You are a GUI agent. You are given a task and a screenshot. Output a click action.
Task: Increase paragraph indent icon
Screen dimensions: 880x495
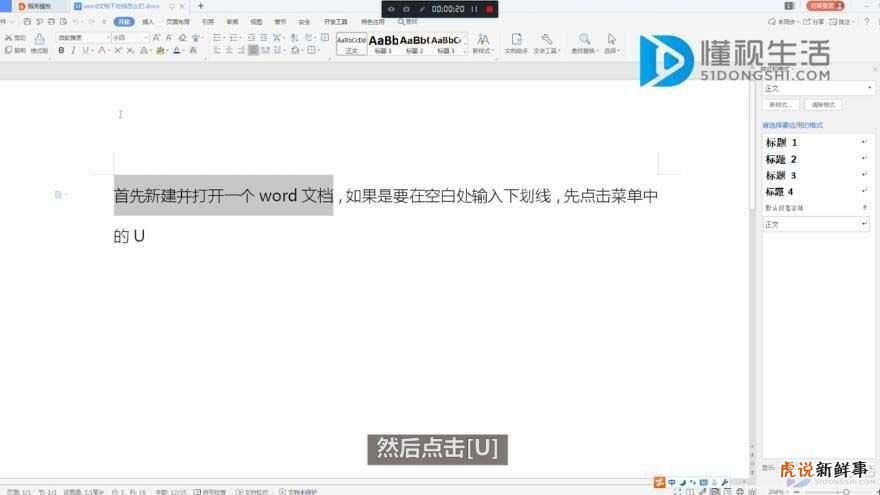pyautogui.click(x=263, y=38)
